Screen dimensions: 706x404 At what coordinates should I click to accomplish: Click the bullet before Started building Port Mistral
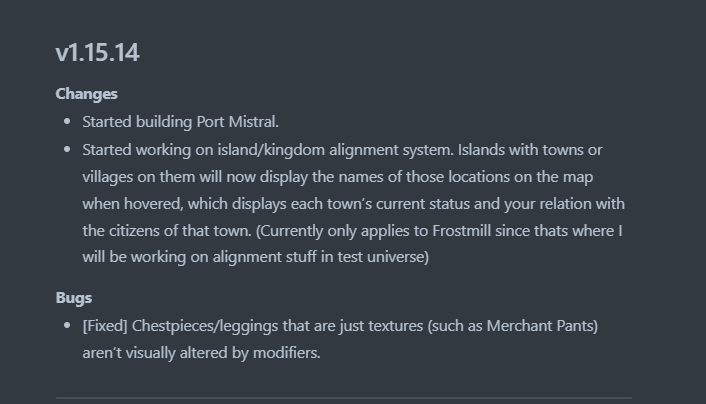coord(67,121)
